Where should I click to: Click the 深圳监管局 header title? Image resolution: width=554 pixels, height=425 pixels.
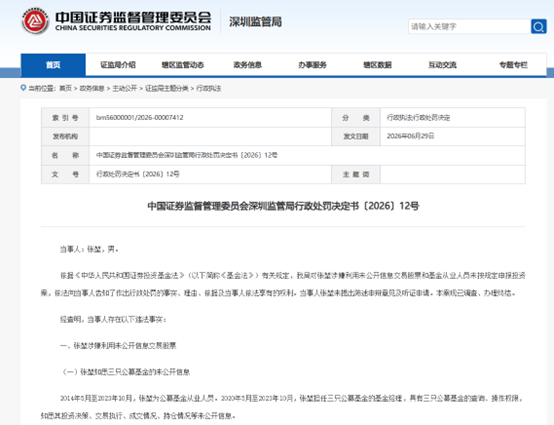pyautogui.click(x=255, y=22)
